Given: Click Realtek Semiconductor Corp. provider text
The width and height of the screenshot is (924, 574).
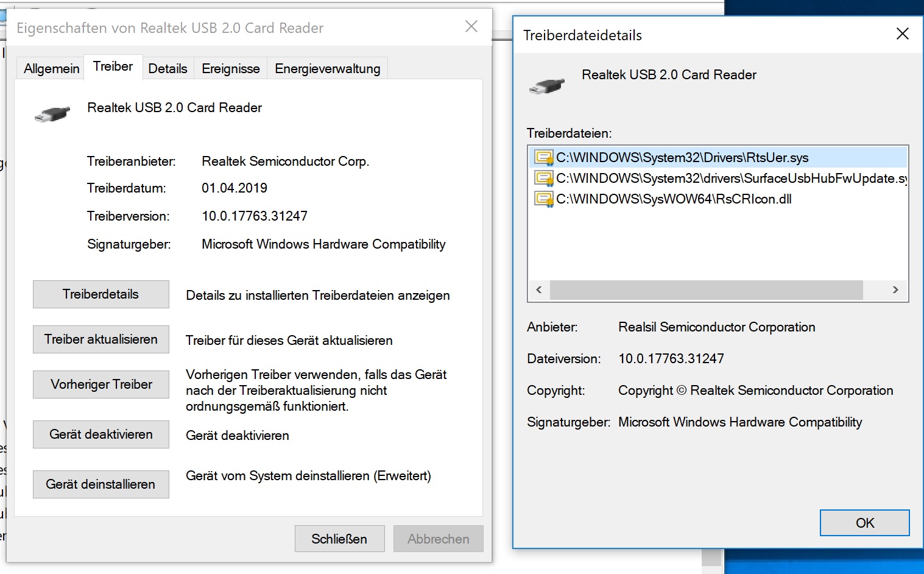Looking at the screenshot, I should (286, 161).
